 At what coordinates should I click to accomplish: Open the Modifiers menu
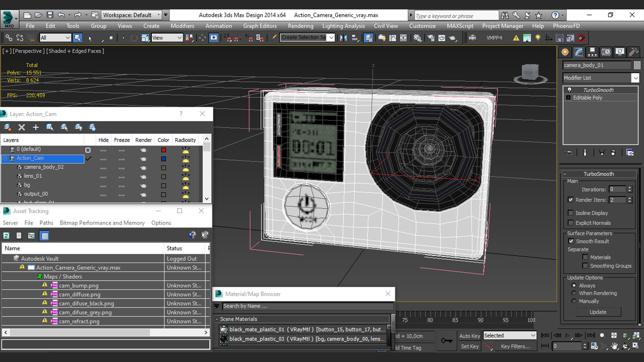[x=182, y=25]
